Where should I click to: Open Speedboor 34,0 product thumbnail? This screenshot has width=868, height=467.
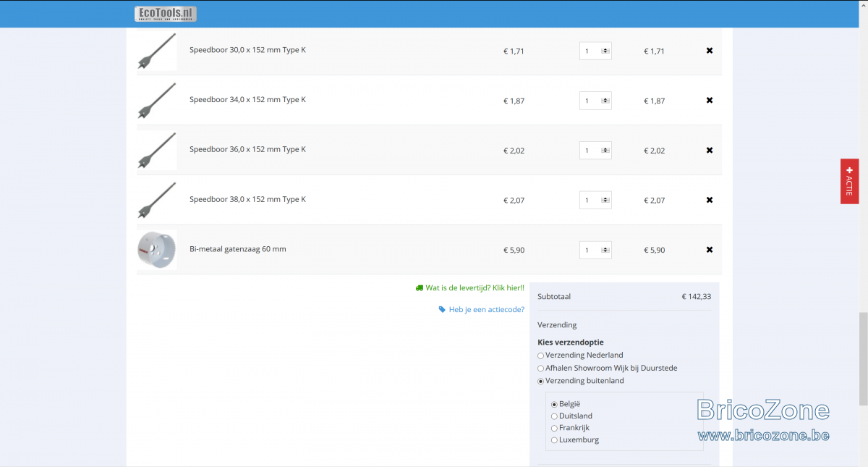[x=157, y=101]
